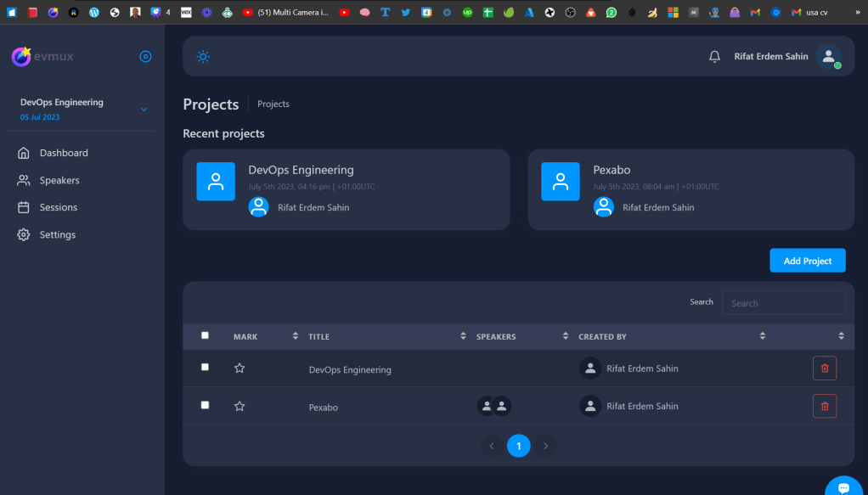Toggle the sidebar collapse circle icon
The height and width of the screenshot is (495, 868).
[145, 57]
